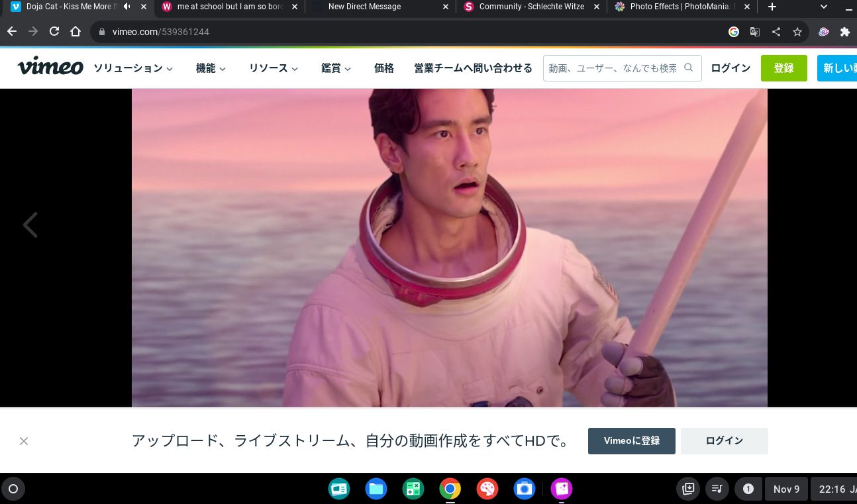857x504 pixels.
Task: Mute the Doja Cat tab audio icon
Action: point(127,7)
